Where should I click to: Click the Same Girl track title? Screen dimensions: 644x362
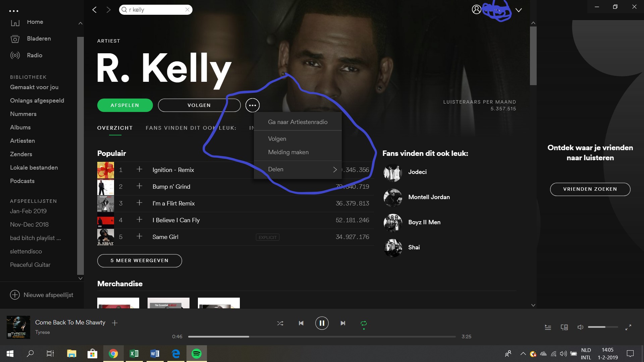[x=165, y=237]
